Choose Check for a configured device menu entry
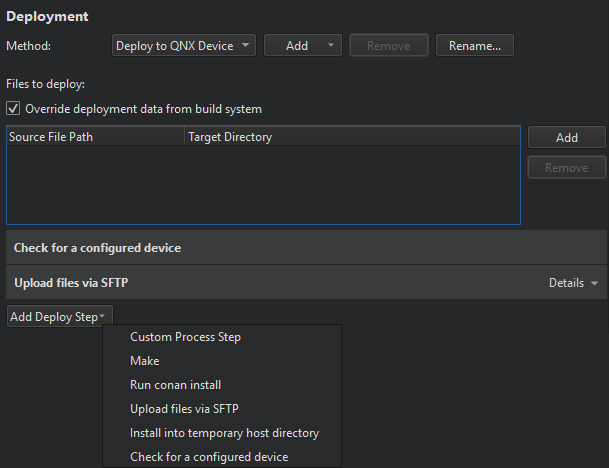 click(209, 457)
